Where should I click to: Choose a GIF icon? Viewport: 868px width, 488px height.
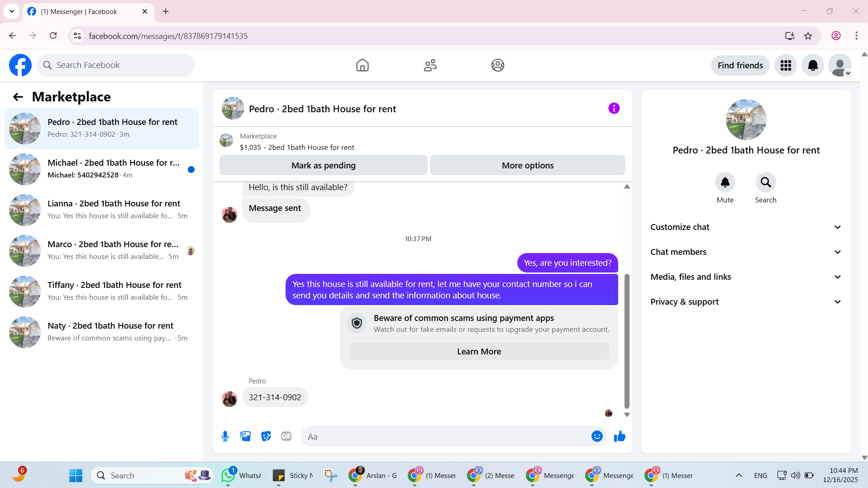[x=286, y=436]
